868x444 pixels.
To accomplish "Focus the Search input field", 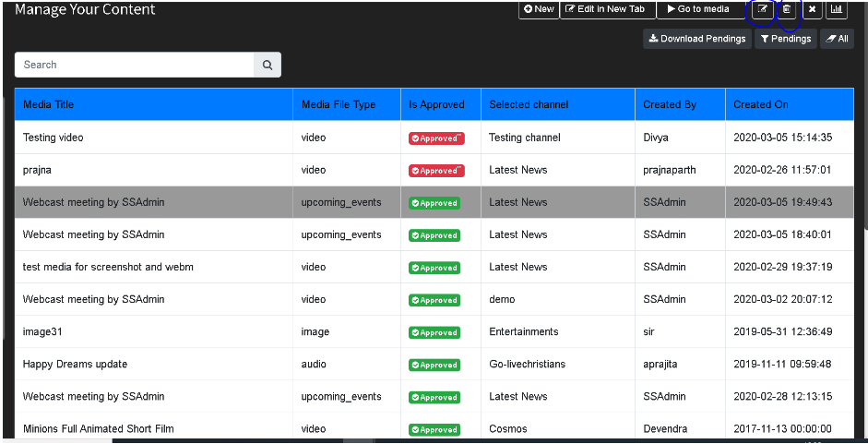I will tap(135, 65).
